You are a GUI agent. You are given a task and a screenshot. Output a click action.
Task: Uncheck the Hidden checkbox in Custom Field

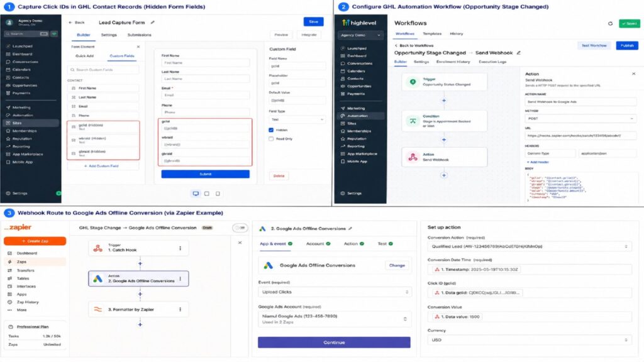(x=271, y=129)
